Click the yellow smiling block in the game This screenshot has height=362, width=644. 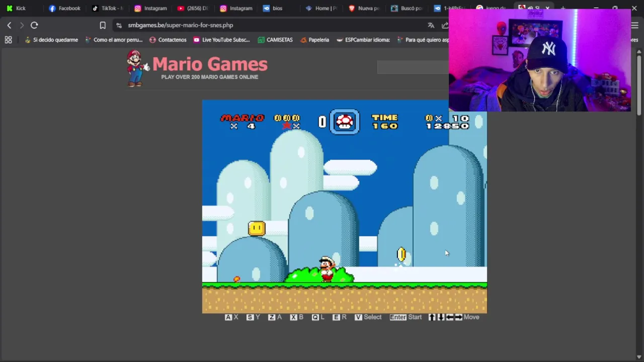pos(257,229)
